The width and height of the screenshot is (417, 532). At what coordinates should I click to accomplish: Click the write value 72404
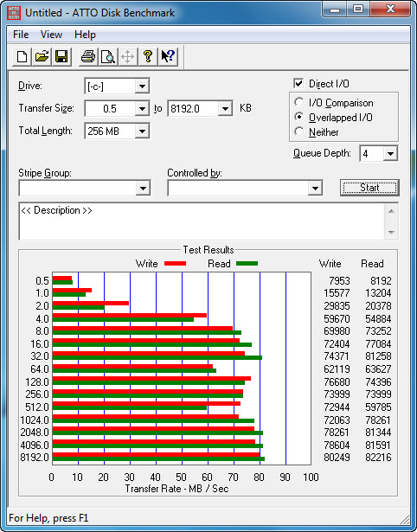337,344
